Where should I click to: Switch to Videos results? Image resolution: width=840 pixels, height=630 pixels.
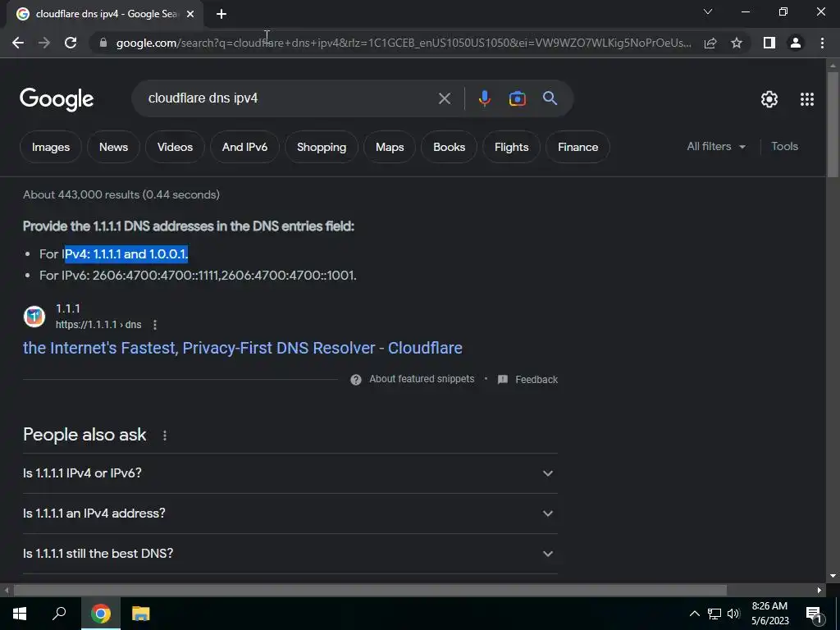coord(176,147)
